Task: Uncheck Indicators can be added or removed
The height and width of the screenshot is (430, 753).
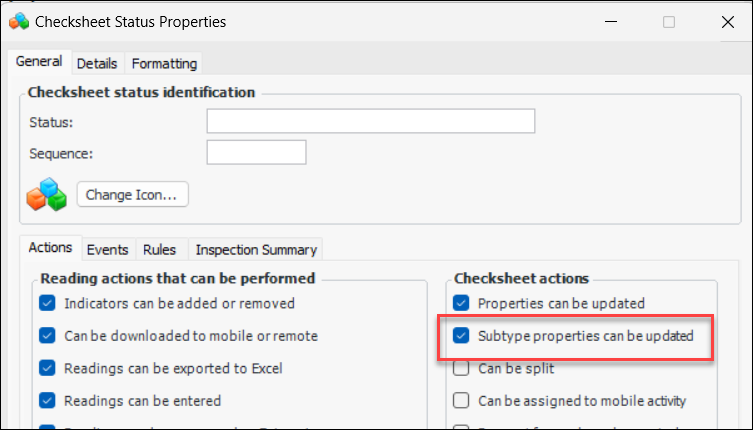Action: (x=47, y=303)
